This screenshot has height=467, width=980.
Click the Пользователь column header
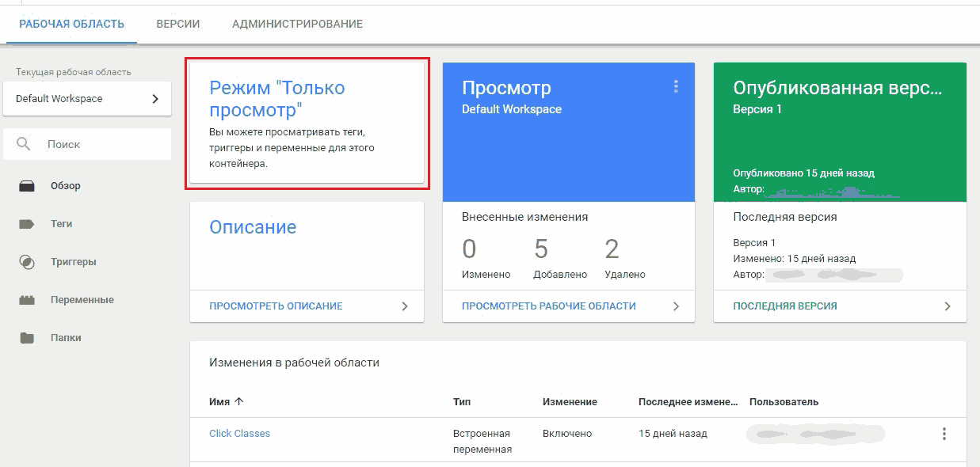pyautogui.click(x=784, y=402)
